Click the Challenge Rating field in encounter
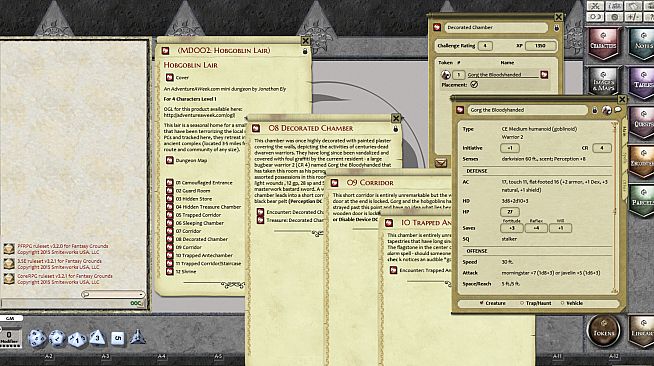The height and width of the screenshot is (366, 654). pyautogui.click(x=485, y=46)
